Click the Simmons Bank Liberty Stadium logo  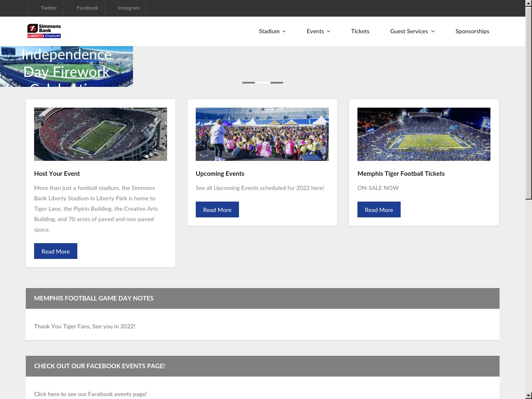(x=44, y=31)
